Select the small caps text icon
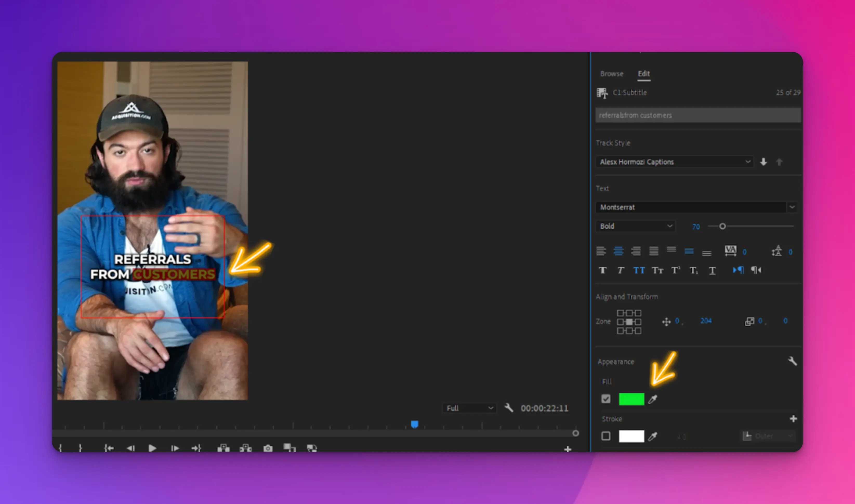 (658, 270)
